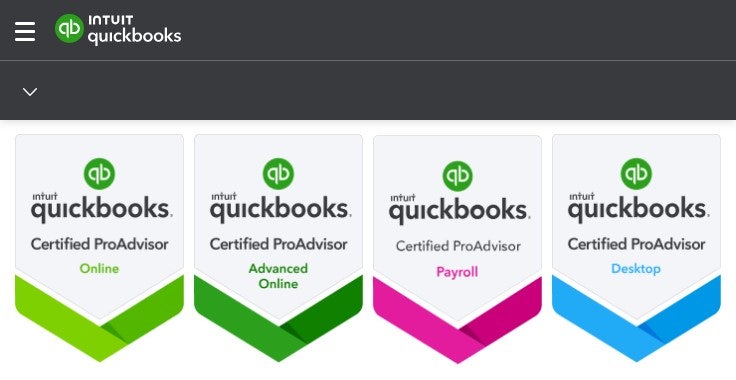Image resolution: width=736 pixels, height=380 pixels.
Task: Open the Certified ProAdvisor Online badge
Action: 100,248
